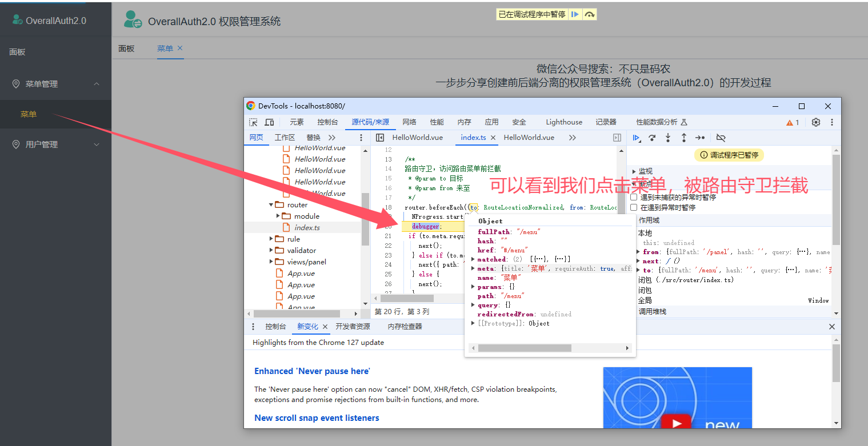Screen dimensions: 868x446
Task: Toggle device toolbar emulation icon
Action: pos(269,122)
